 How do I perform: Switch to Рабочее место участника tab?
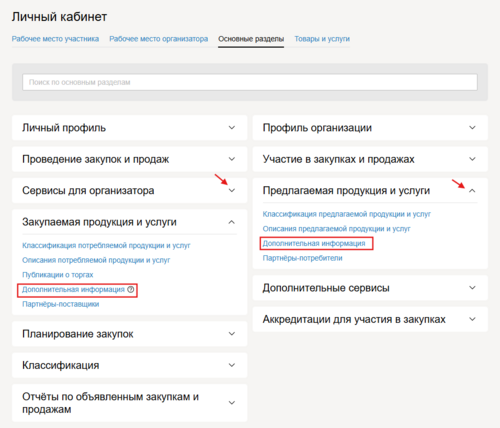tap(55, 39)
